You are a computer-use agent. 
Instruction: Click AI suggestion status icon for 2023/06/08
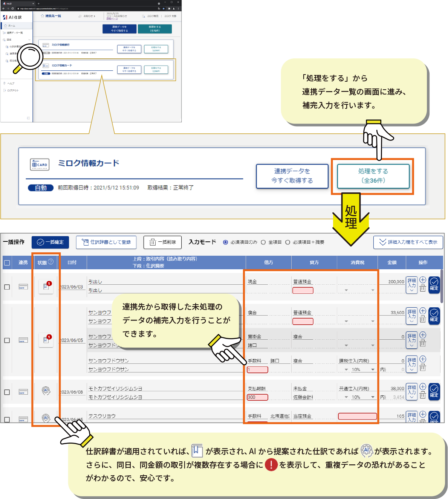[46, 391]
